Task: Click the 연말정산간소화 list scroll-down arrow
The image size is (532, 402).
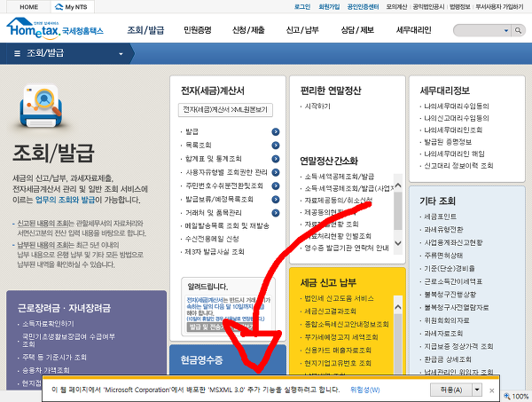Action: 398,243
